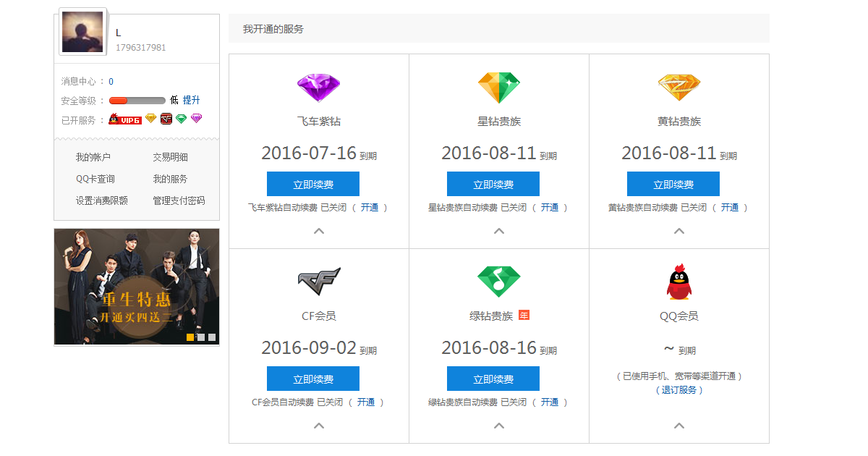
Task: Open 我的帐户 in the side menu
Action: (x=93, y=158)
